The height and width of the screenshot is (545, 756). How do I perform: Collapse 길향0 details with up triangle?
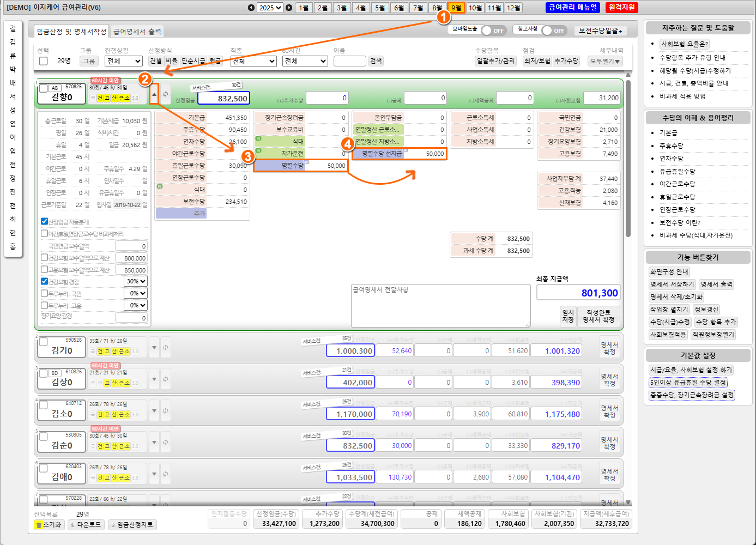[154, 94]
